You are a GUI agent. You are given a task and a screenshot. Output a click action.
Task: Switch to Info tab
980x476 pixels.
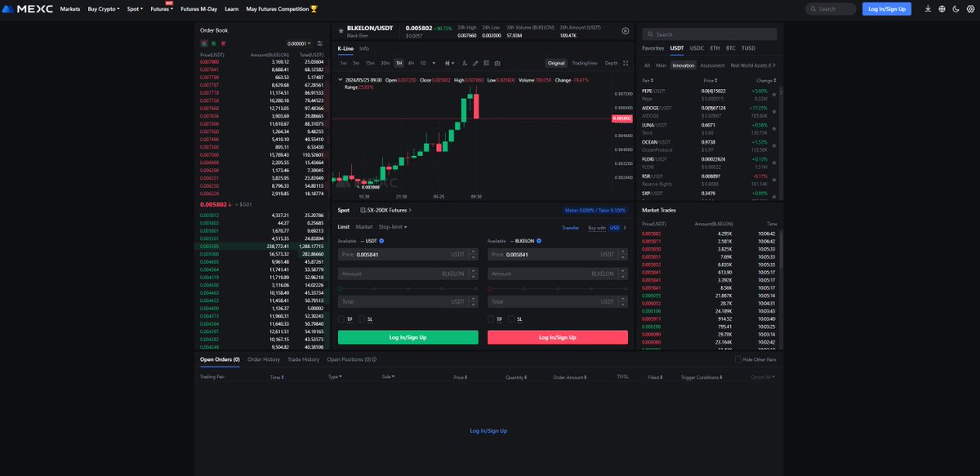364,49
